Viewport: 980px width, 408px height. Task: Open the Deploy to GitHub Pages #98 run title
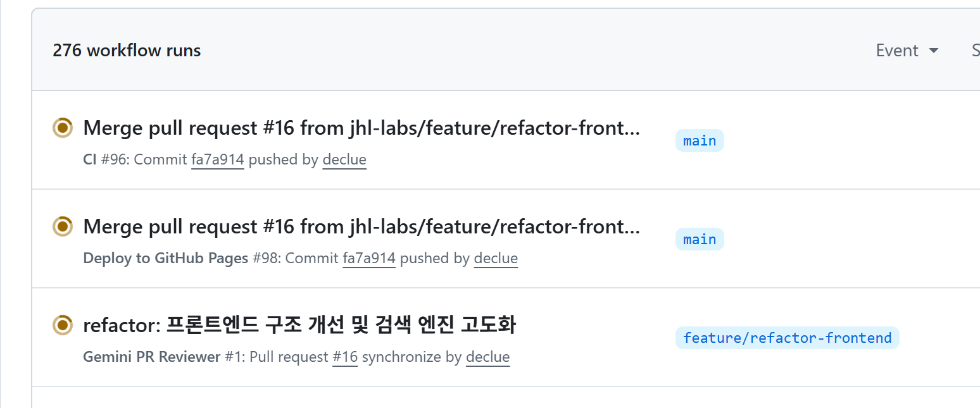coord(361,226)
